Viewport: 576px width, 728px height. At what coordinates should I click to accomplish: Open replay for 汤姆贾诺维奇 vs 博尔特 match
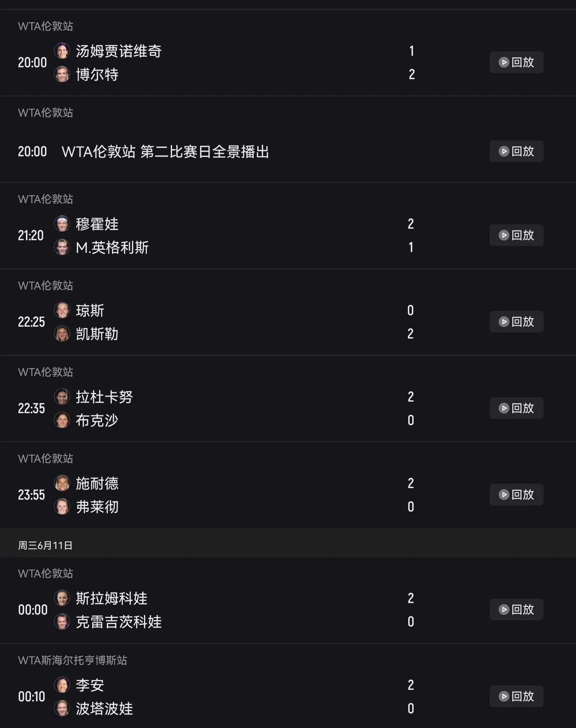516,62
